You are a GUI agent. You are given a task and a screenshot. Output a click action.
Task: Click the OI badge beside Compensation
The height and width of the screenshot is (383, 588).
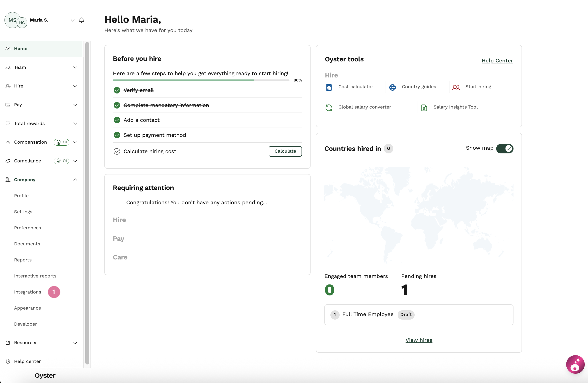click(61, 142)
